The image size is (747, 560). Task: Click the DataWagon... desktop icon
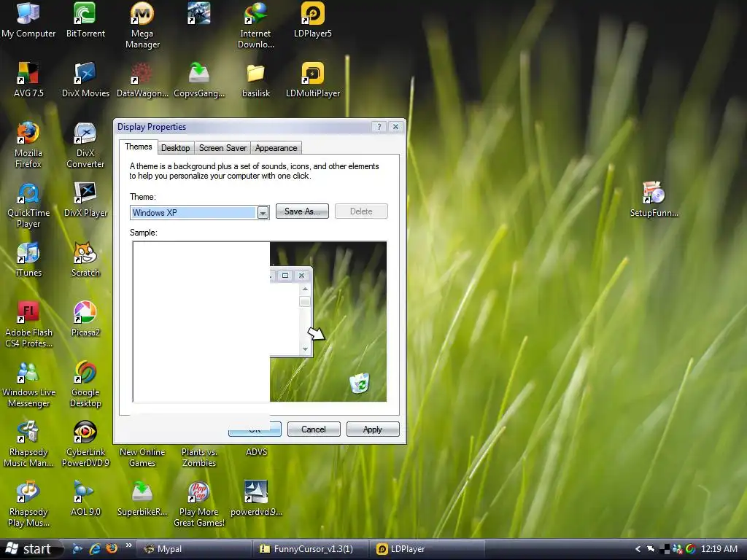coord(142,80)
